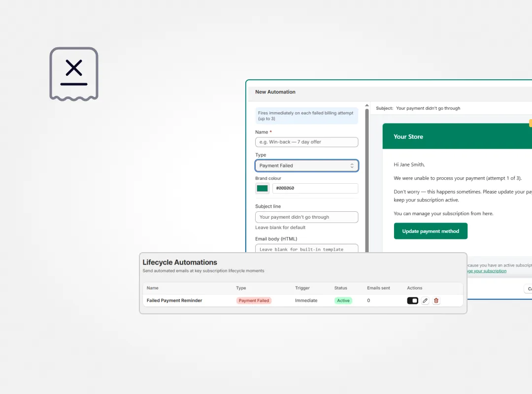The image size is (532, 394).
Task: Toggle Failed Payment Reminder active switch
Action: coord(413,301)
